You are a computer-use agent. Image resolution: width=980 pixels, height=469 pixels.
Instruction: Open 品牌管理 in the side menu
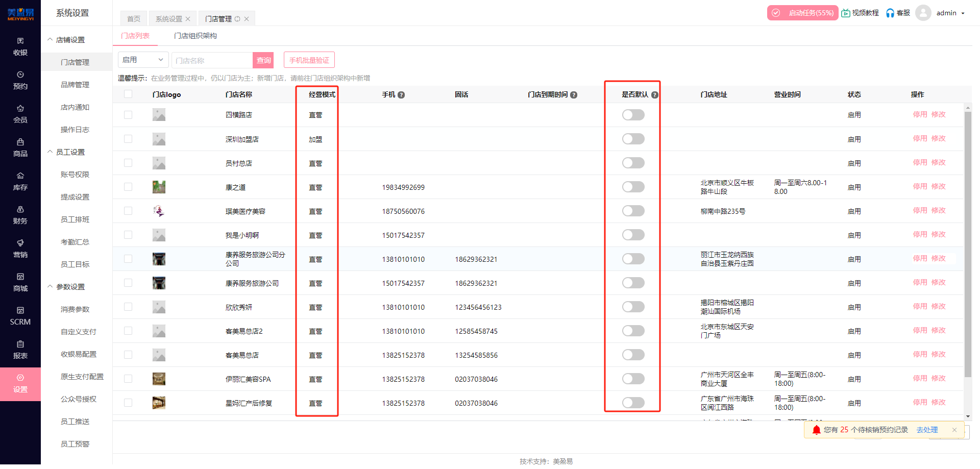75,85
